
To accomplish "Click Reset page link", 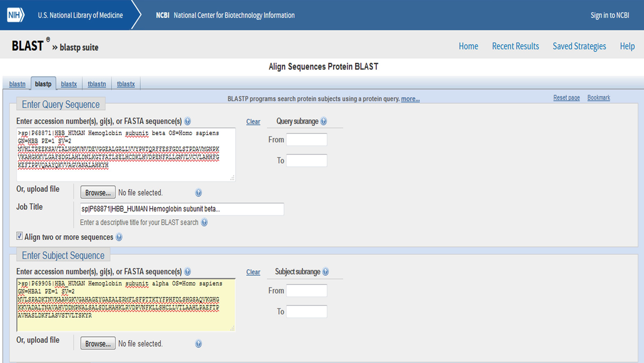I will click(x=567, y=98).
